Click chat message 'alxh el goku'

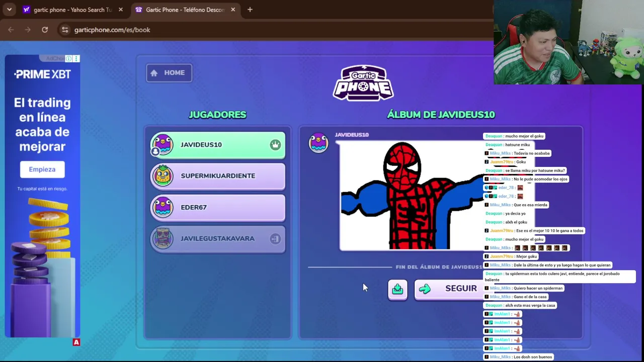click(516, 222)
